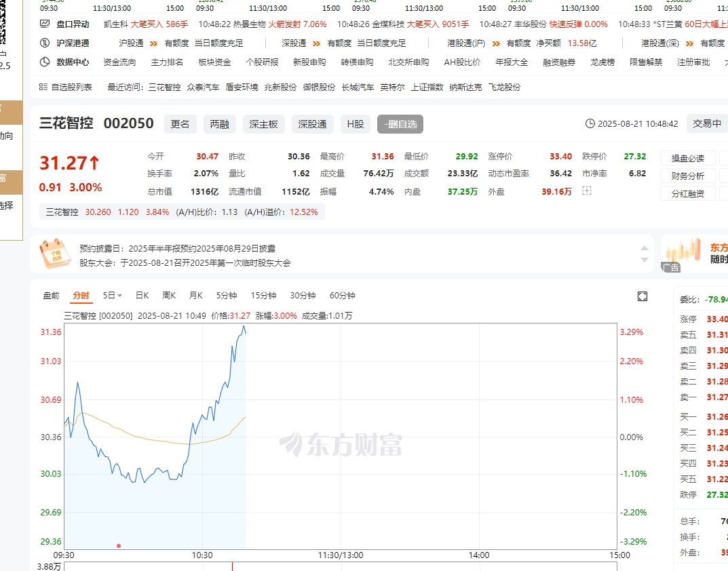Switch to the 5分钟 chart tab

[227, 295]
